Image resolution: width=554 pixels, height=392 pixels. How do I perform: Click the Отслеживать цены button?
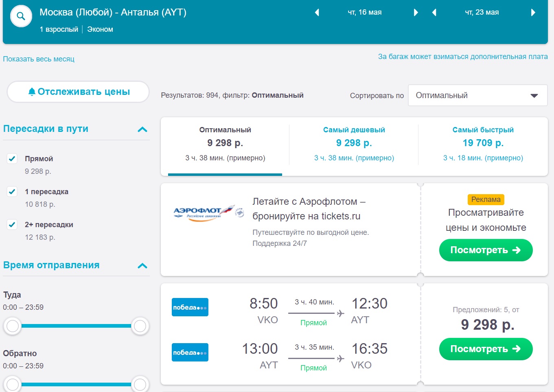click(x=78, y=92)
